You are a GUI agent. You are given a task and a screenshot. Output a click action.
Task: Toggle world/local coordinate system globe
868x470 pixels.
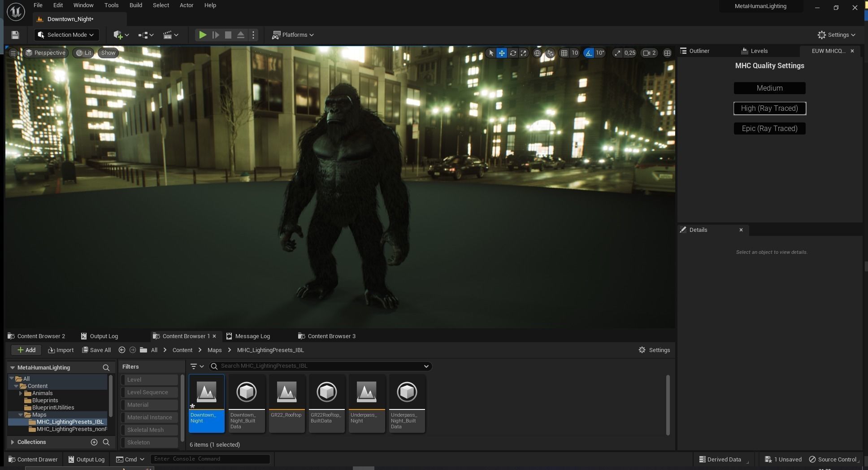[537, 53]
